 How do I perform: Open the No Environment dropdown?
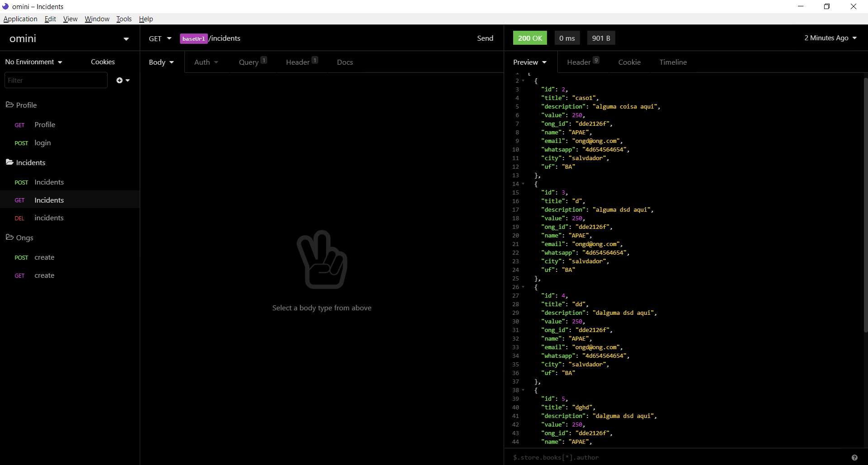coord(33,62)
